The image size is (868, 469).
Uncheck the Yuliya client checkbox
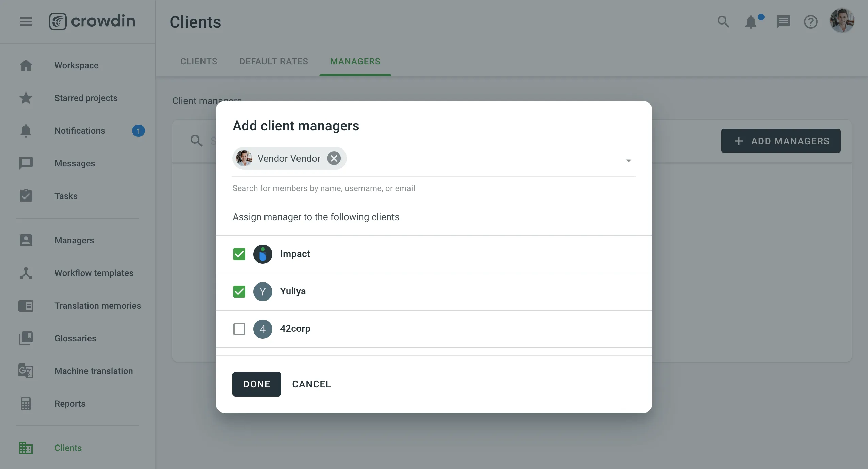click(x=239, y=292)
